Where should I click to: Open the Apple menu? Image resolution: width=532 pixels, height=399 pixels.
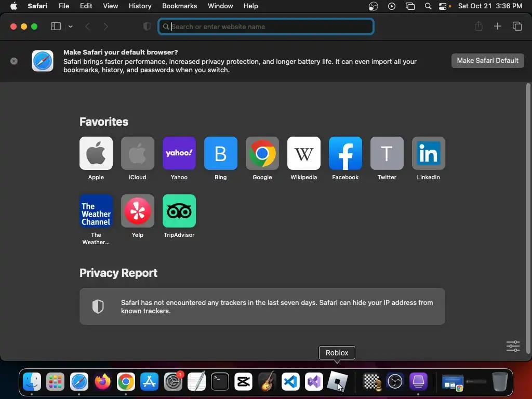(x=14, y=6)
